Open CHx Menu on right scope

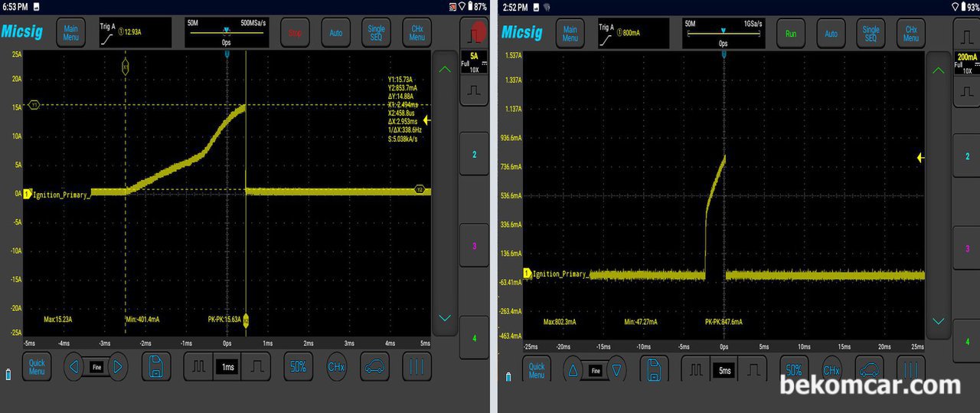point(910,34)
